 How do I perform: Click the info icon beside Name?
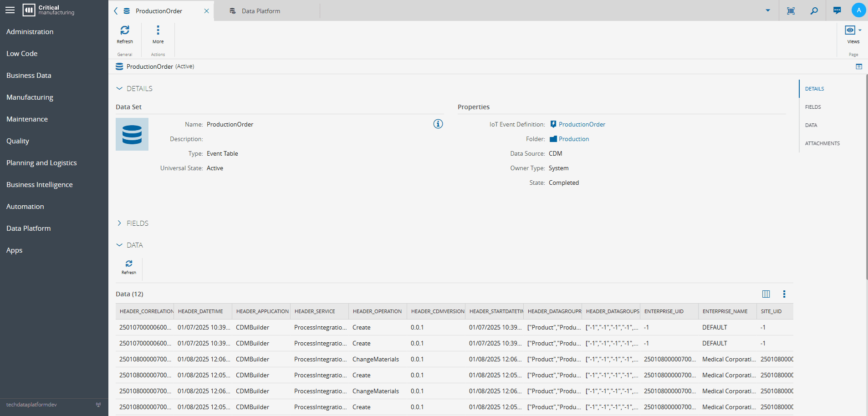[438, 124]
